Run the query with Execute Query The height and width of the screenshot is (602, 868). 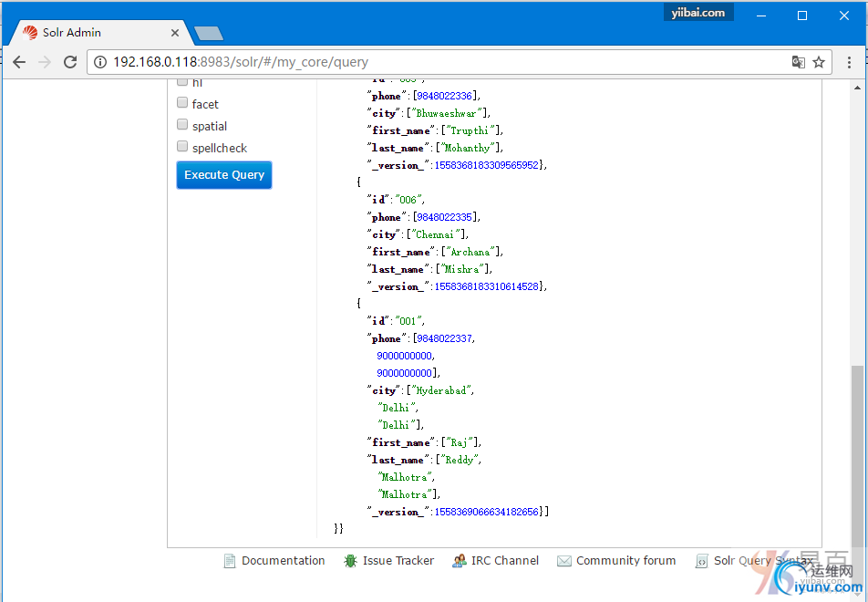[224, 175]
